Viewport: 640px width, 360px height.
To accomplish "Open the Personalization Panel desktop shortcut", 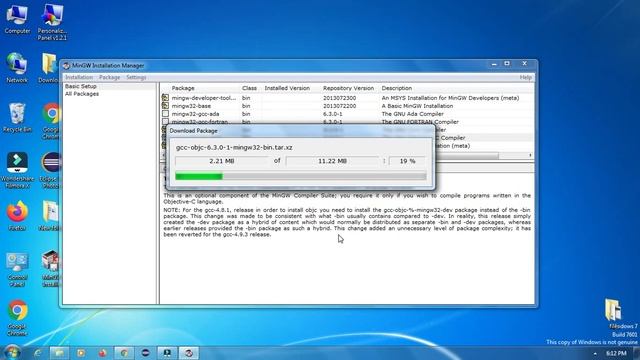I will 52,22.
